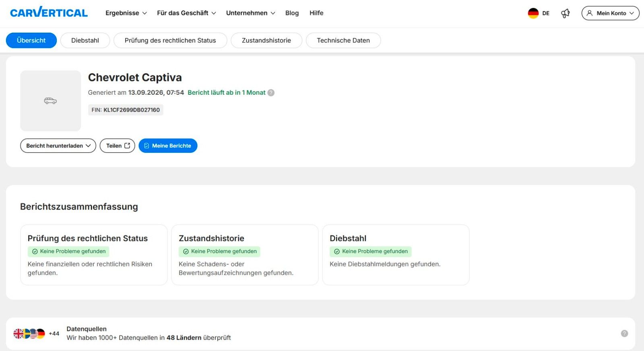Click the German flag language icon
The height and width of the screenshot is (351, 644).
click(x=533, y=13)
